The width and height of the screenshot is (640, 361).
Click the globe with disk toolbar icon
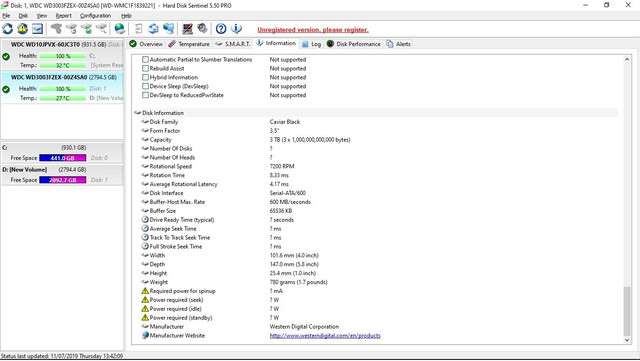120,29
